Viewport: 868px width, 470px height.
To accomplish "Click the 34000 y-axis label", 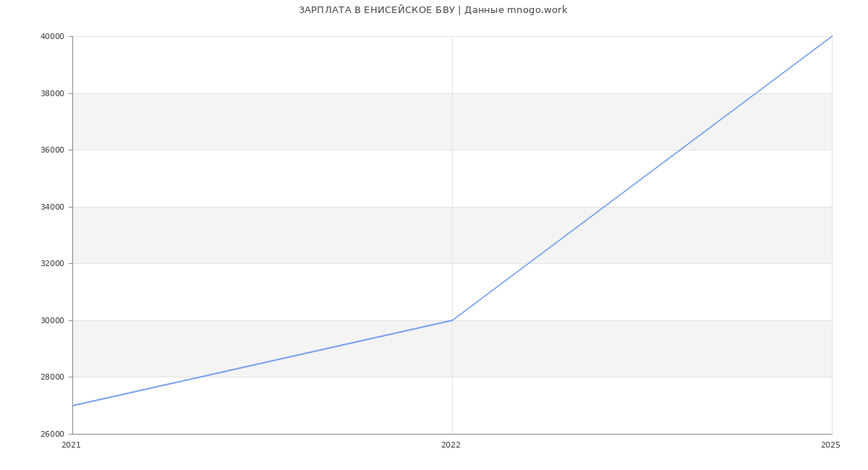I will [53, 207].
